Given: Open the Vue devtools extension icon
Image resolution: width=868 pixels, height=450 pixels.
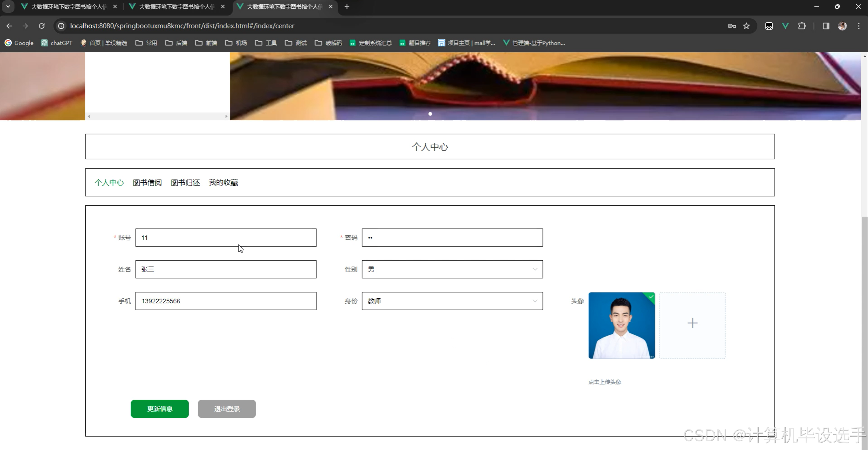Looking at the screenshot, I should [x=785, y=26].
